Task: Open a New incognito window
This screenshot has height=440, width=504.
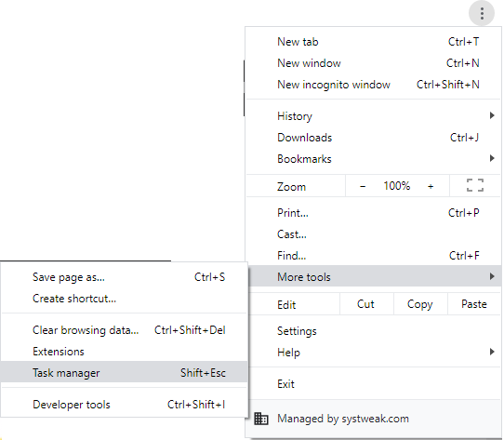Action: (373, 85)
